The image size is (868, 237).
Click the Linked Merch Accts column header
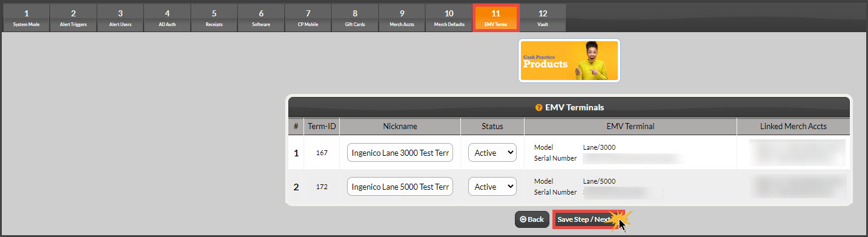pos(793,126)
